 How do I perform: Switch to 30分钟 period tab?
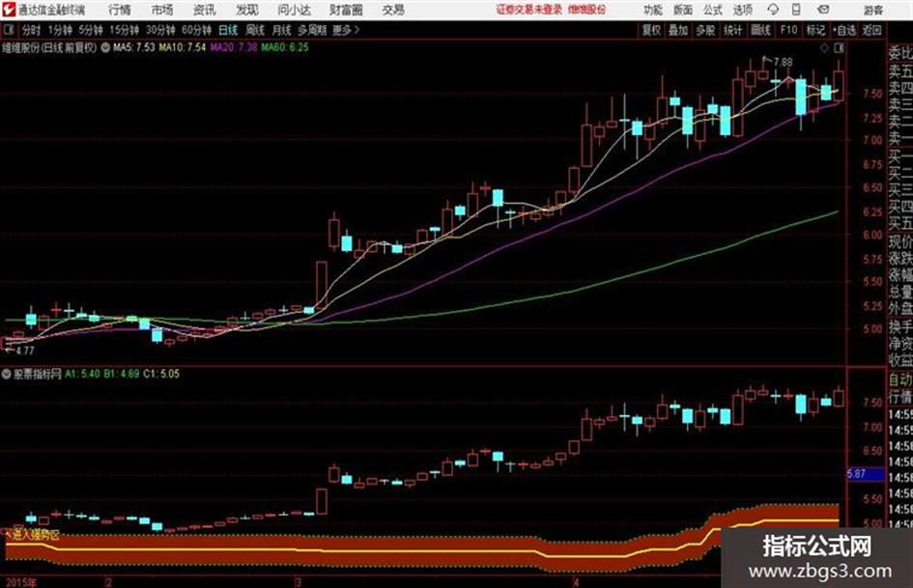point(160,30)
